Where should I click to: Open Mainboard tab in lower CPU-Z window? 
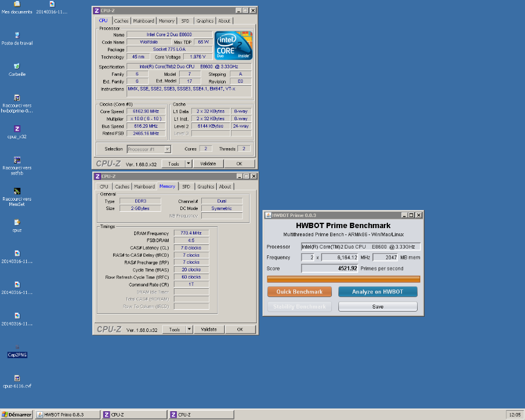144,187
